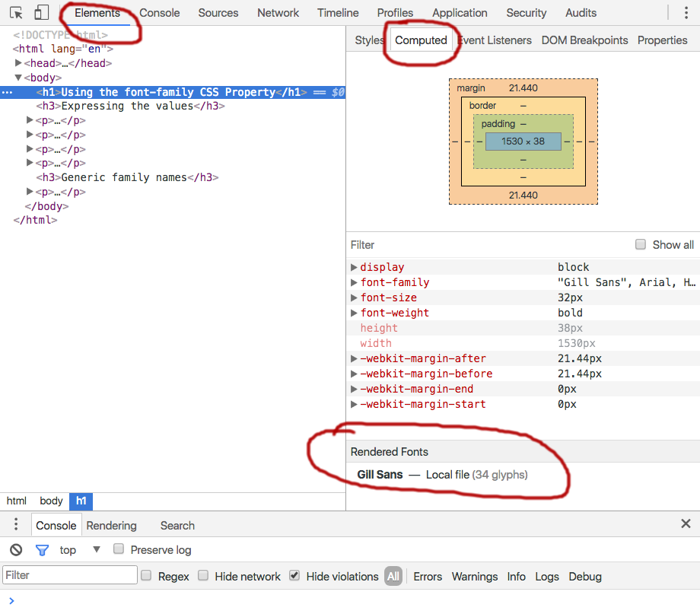This screenshot has width=700, height=614.
Task: Open the Timeline tab
Action: point(338,13)
